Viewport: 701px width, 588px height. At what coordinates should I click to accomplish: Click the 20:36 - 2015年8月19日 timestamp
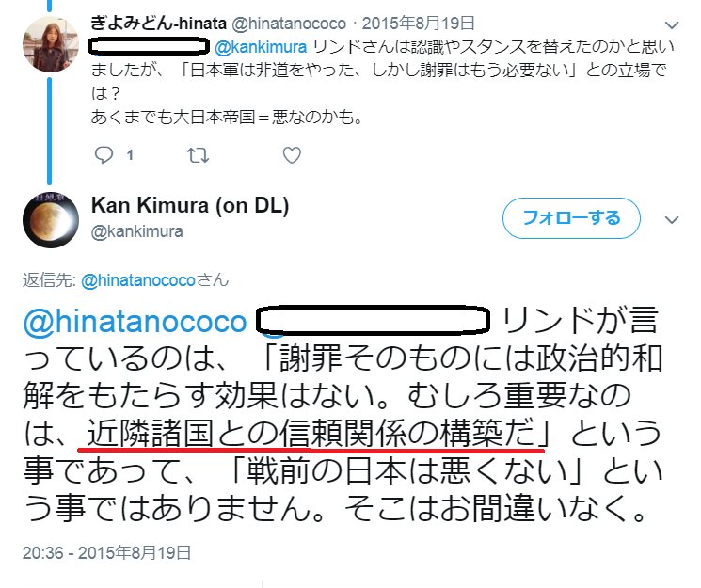(107, 553)
